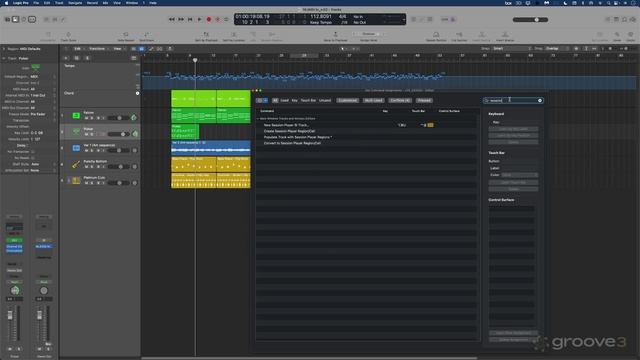
Task: Open the Track menu
Action: 59,2
